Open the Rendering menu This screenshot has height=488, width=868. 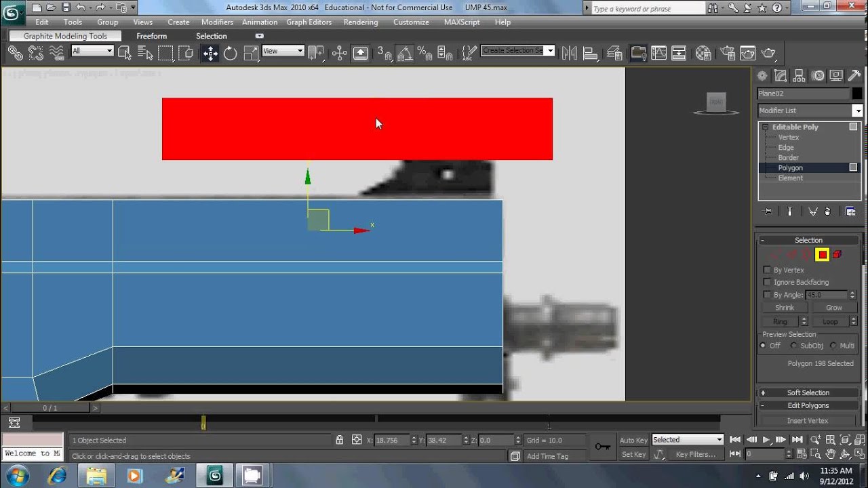point(361,22)
